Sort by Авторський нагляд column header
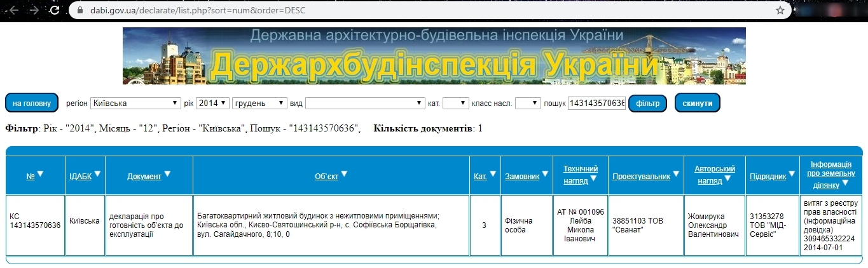 [x=715, y=175]
